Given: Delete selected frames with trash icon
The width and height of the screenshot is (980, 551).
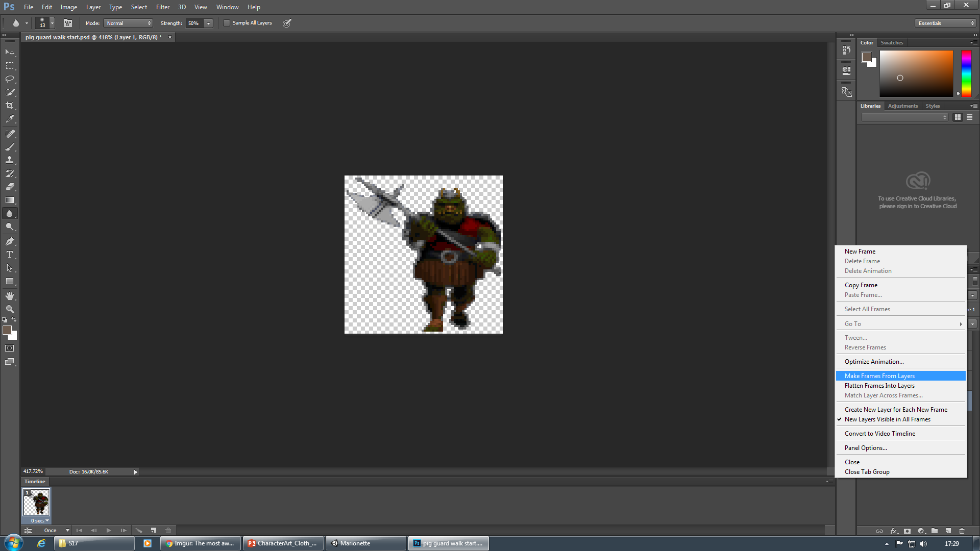Looking at the screenshot, I should [x=168, y=531].
